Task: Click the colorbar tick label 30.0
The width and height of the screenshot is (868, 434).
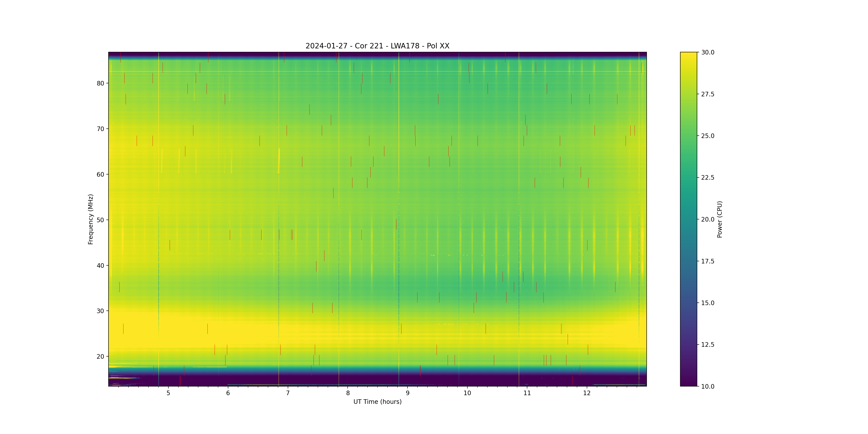Action: [x=708, y=52]
